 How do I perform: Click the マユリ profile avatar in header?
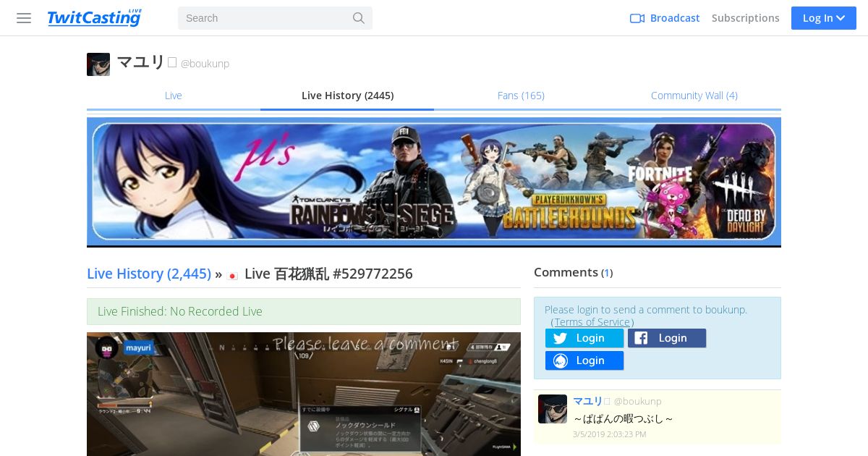(x=98, y=64)
